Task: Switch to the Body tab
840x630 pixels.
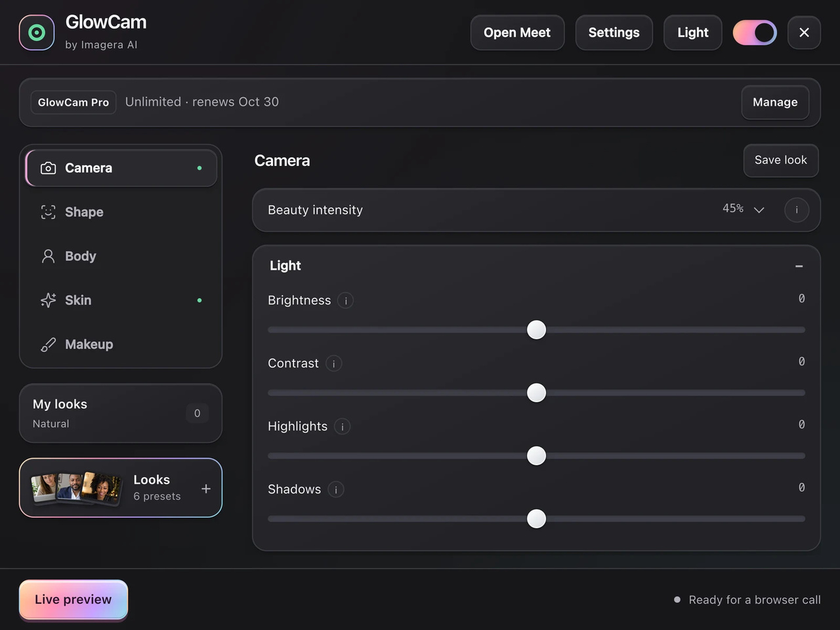Action: pyautogui.click(x=121, y=256)
